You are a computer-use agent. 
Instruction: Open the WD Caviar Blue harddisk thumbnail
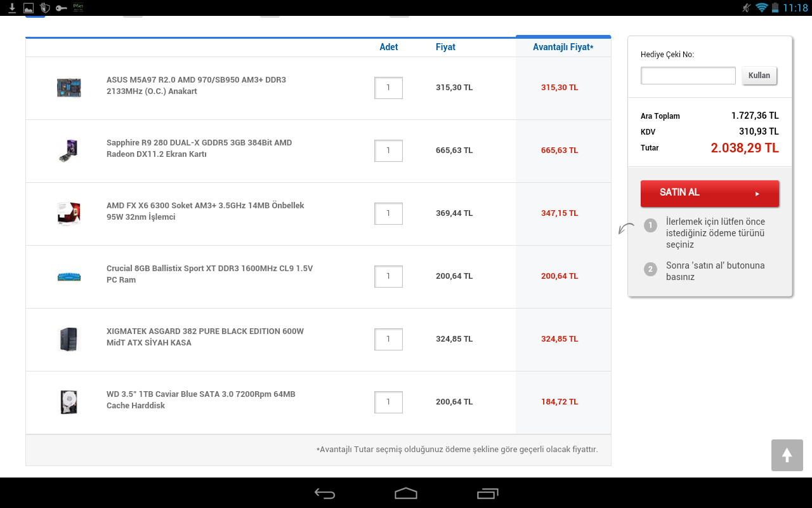coord(69,402)
